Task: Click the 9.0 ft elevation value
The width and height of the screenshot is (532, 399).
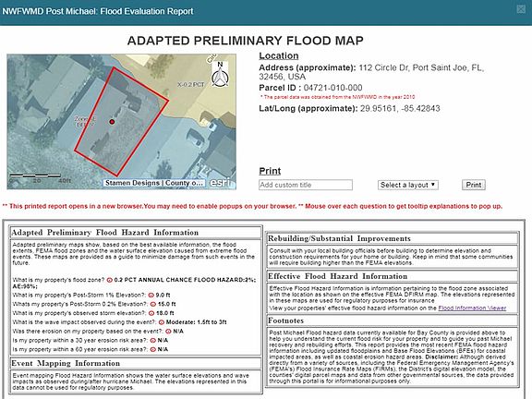Action: tap(163, 296)
